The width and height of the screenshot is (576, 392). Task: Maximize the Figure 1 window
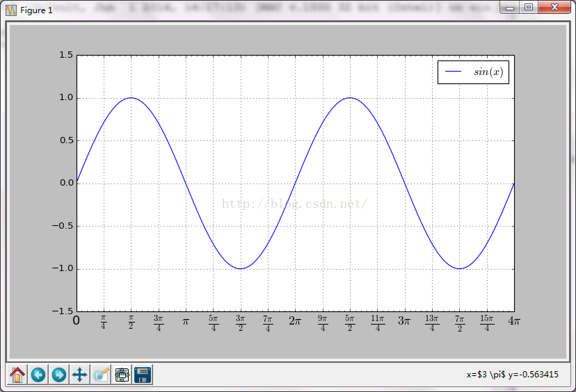(529, 8)
